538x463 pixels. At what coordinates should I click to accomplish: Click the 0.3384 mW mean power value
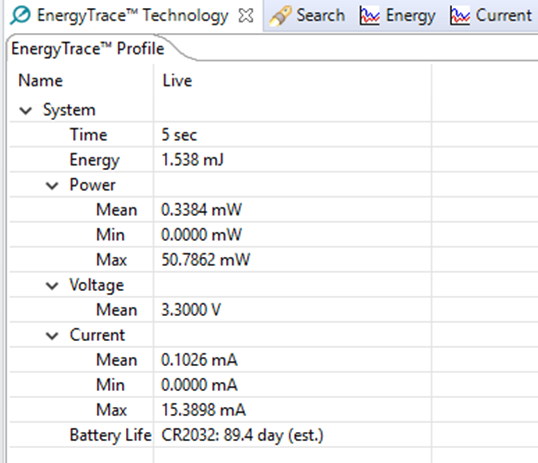tap(201, 210)
